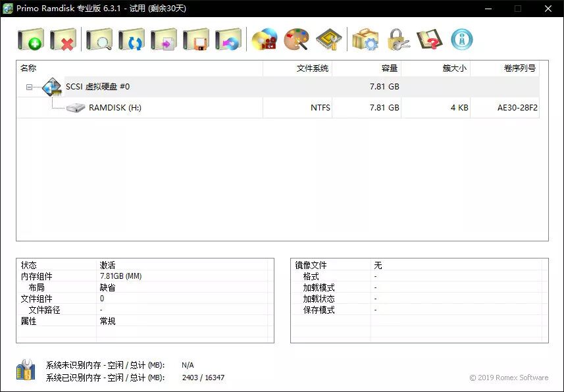Screen dimensions: 564x392
Task: Select the SCSI 虚拟硬盘 #0 row
Action: pos(278,87)
